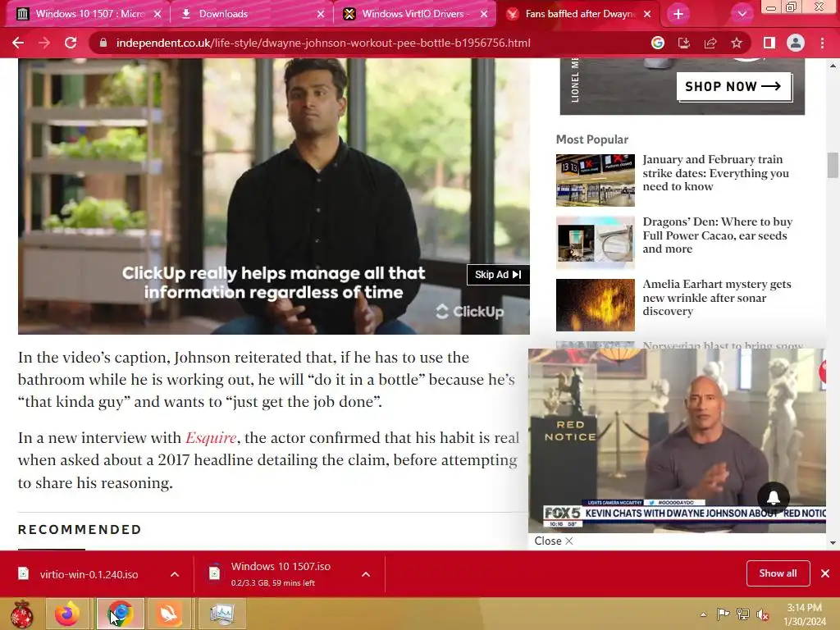The height and width of the screenshot is (630, 840).
Task: Open the system monitor taskbar icon
Action: (x=222, y=614)
